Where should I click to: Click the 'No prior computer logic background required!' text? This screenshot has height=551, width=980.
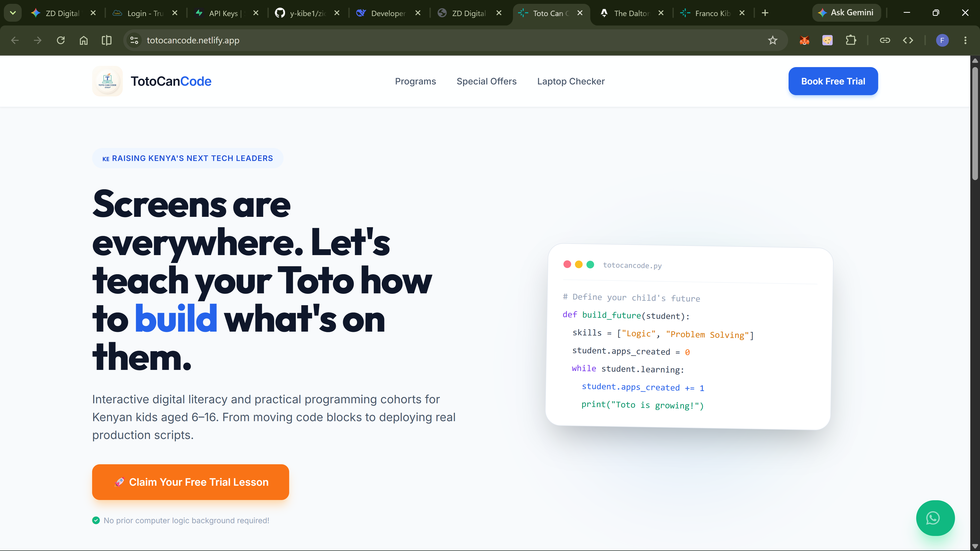186,520
